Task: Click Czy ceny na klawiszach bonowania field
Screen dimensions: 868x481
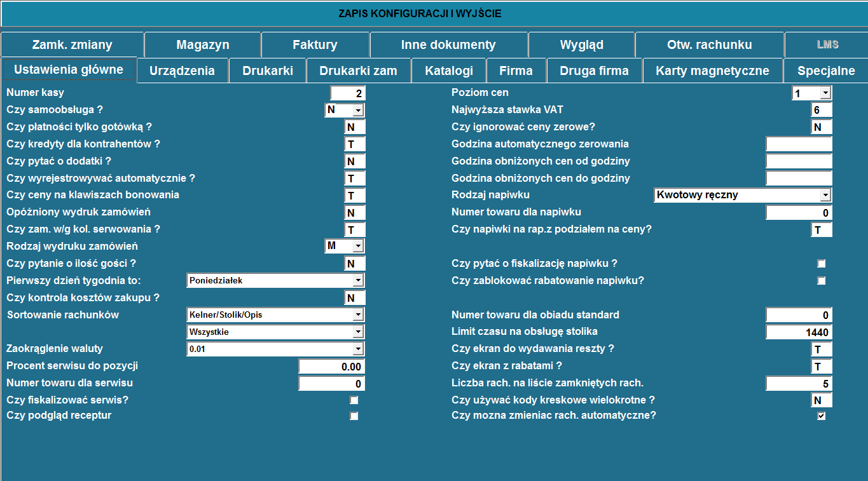Action: point(355,196)
